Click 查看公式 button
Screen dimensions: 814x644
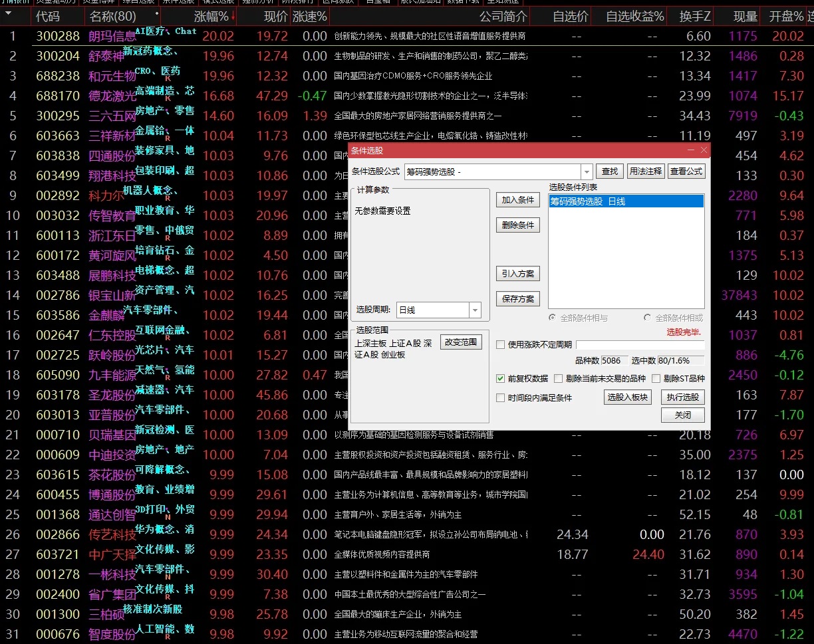[686, 171]
